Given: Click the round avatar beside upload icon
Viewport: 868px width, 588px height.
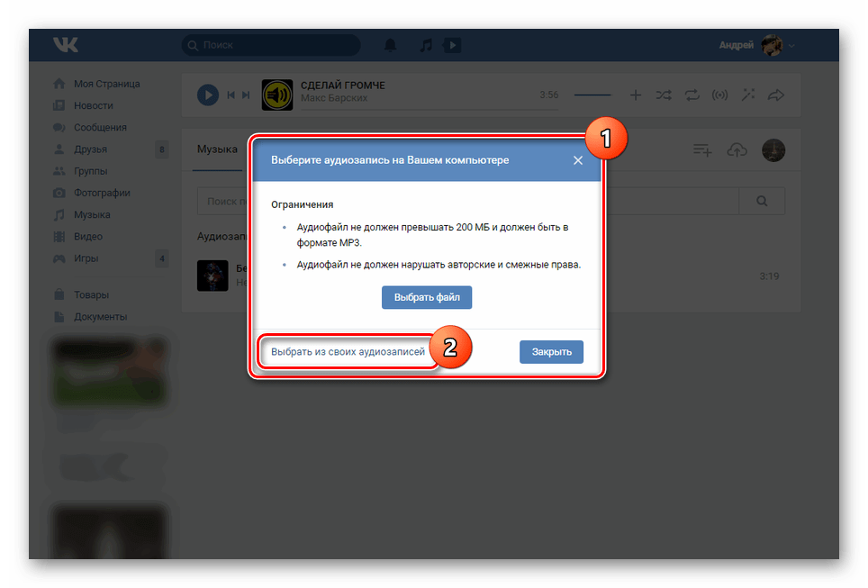Looking at the screenshot, I should (773, 150).
